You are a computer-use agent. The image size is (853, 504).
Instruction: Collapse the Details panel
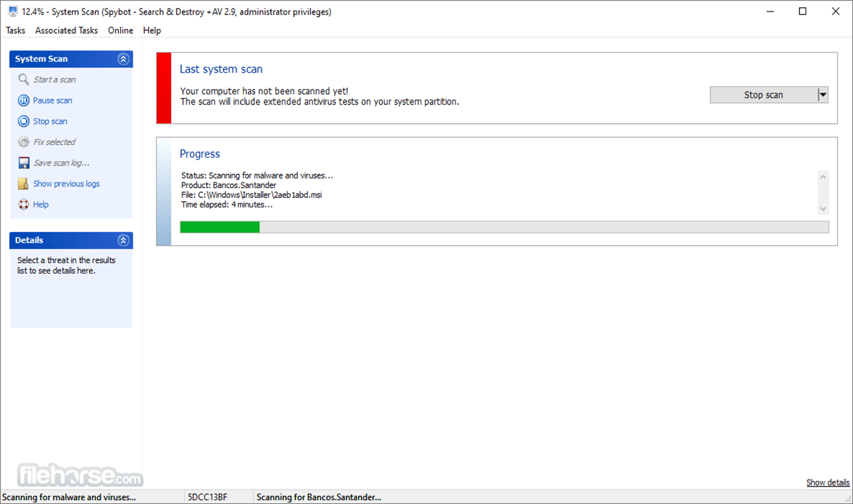[123, 240]
